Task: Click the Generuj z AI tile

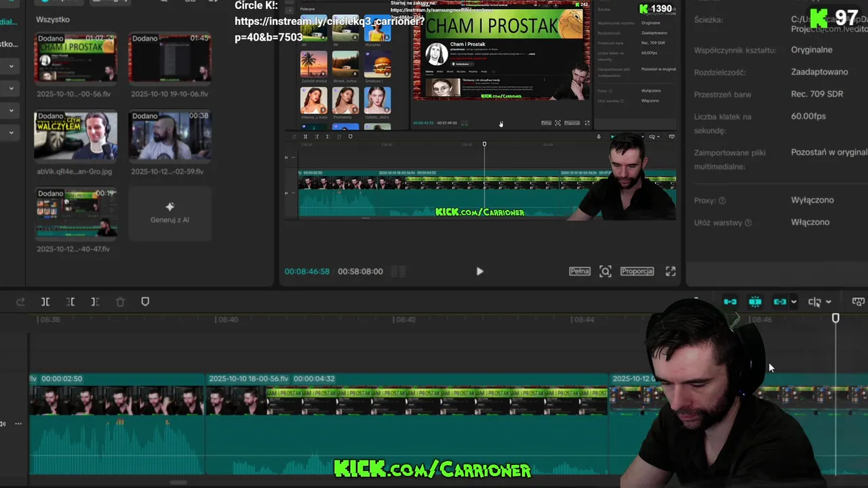Action: tap(170, 213)
